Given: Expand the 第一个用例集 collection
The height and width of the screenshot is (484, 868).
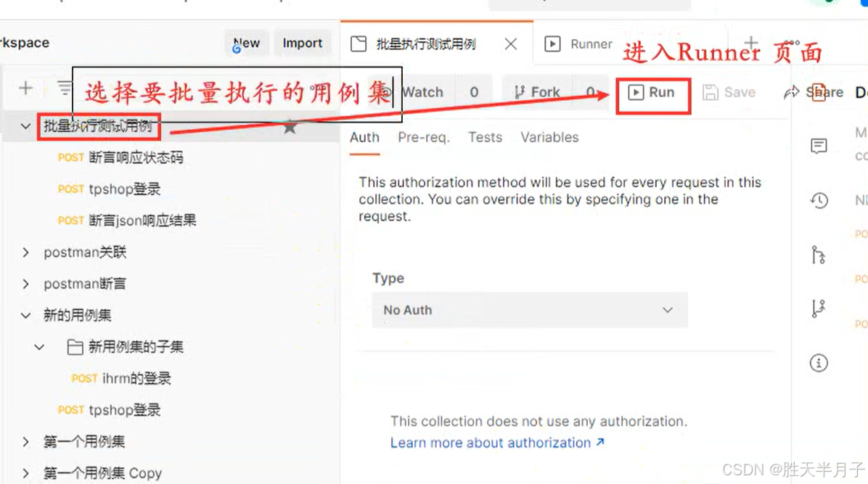Looking at the screenshot, I should [x=25, y=442].
